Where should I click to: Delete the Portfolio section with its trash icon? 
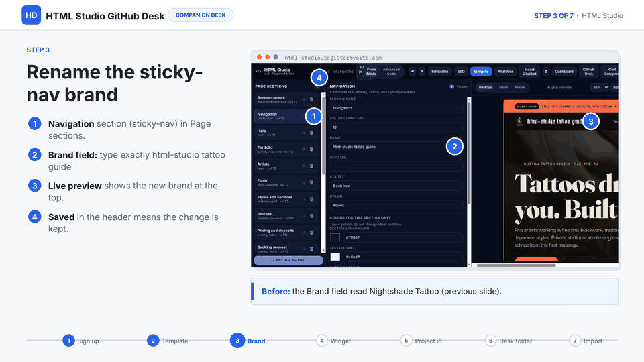coord(311,149)
